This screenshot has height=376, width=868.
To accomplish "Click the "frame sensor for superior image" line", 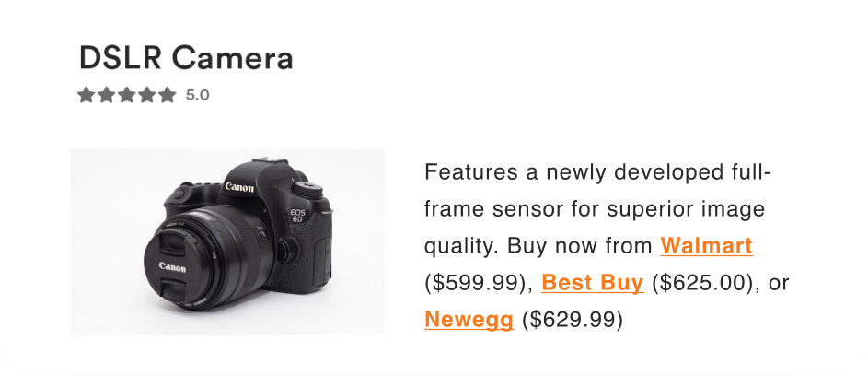I will 595,209.
